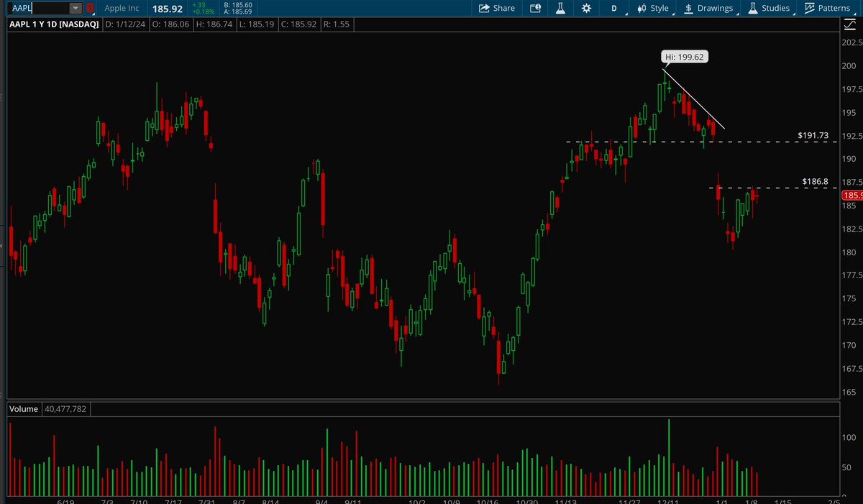Screen dimensions: 863x504
Task: Open the Studies dropdown menu
Action: coord(770,9)
